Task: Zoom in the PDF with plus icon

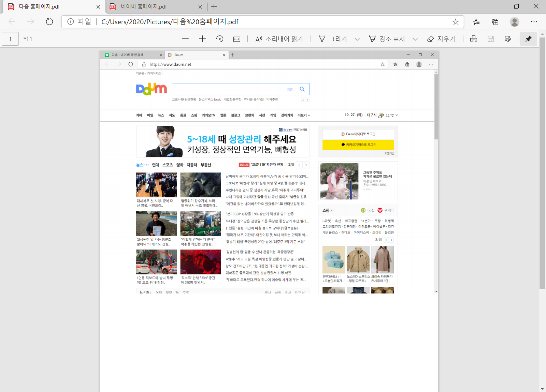Action: pos(202,39)
